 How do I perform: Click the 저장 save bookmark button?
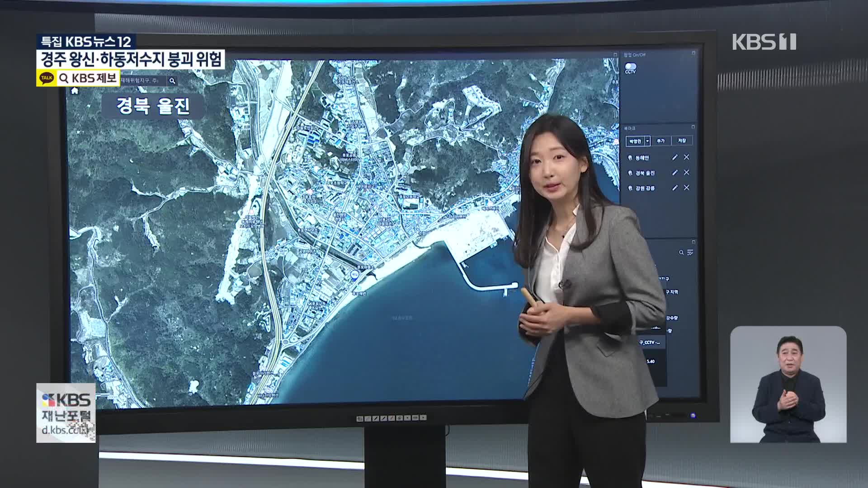pyautogui.click(x=682, y=141)
